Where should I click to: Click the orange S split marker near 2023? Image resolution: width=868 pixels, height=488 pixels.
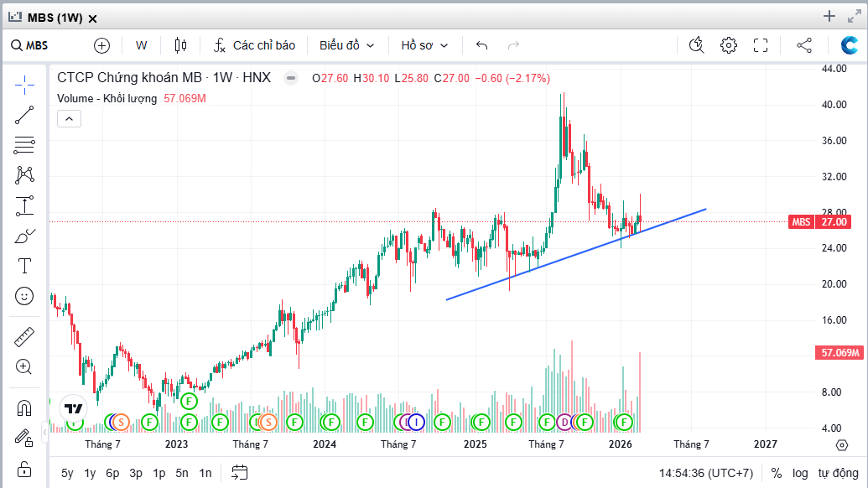[x=120, y=423]
